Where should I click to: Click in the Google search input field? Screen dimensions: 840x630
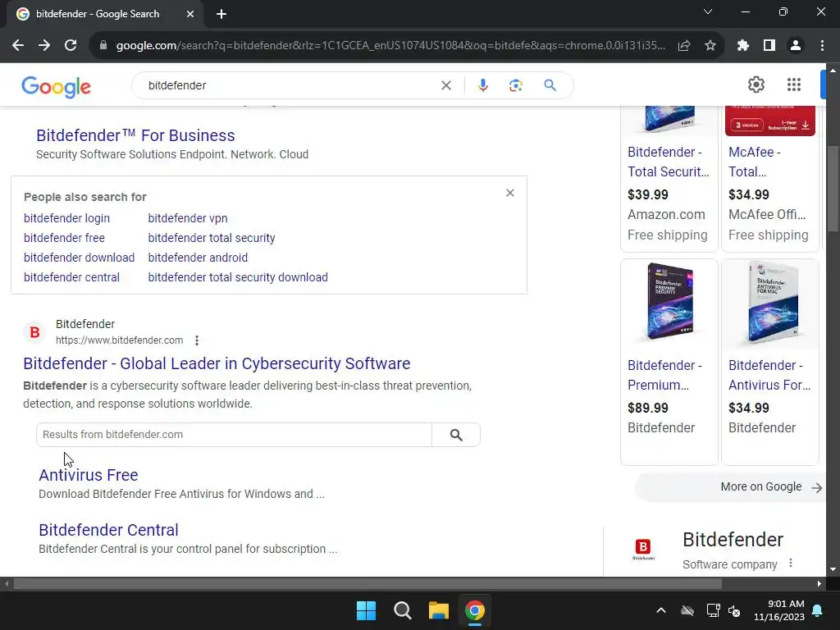290,85
